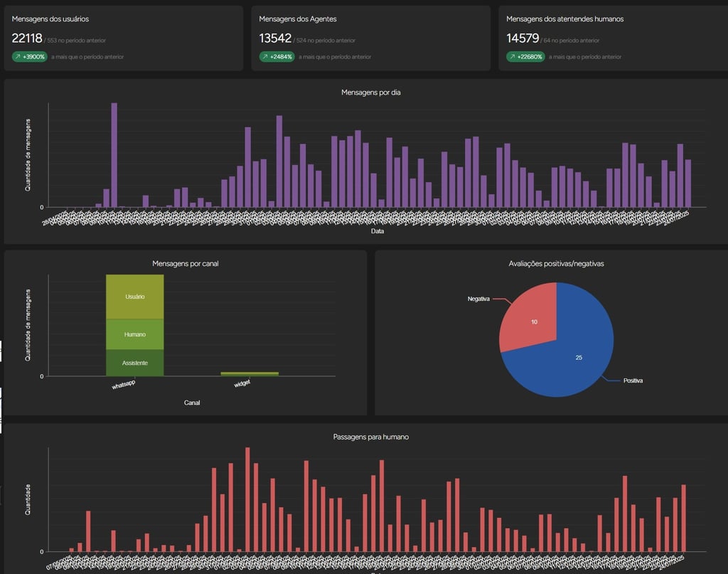Viewport: 728px width, 574px height.
Task: Select the 22118 user messages value
Action: 27,38
